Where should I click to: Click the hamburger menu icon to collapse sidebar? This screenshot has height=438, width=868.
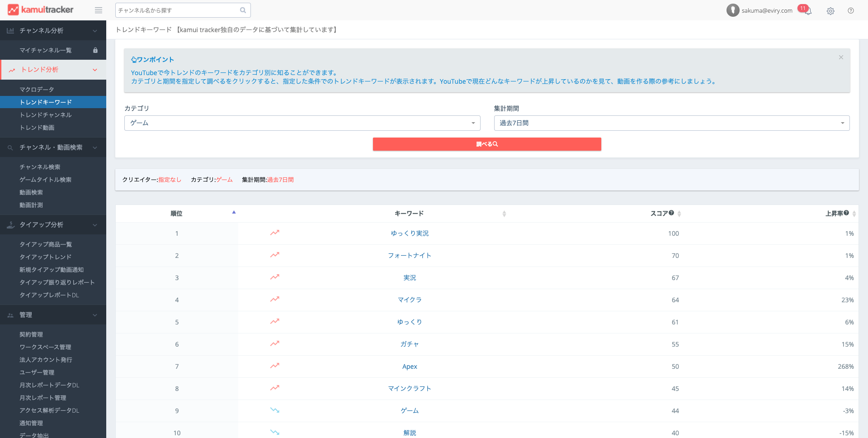point(98,10)
